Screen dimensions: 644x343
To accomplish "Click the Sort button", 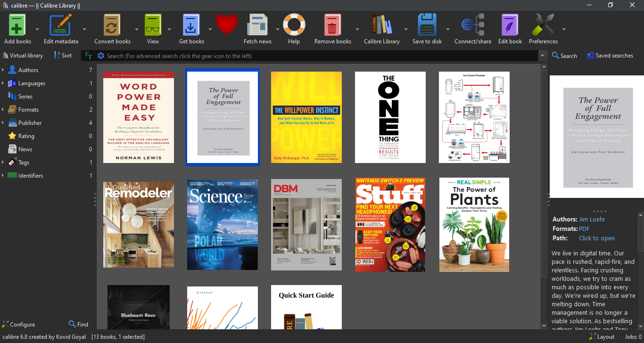I will tap(63, 55).
